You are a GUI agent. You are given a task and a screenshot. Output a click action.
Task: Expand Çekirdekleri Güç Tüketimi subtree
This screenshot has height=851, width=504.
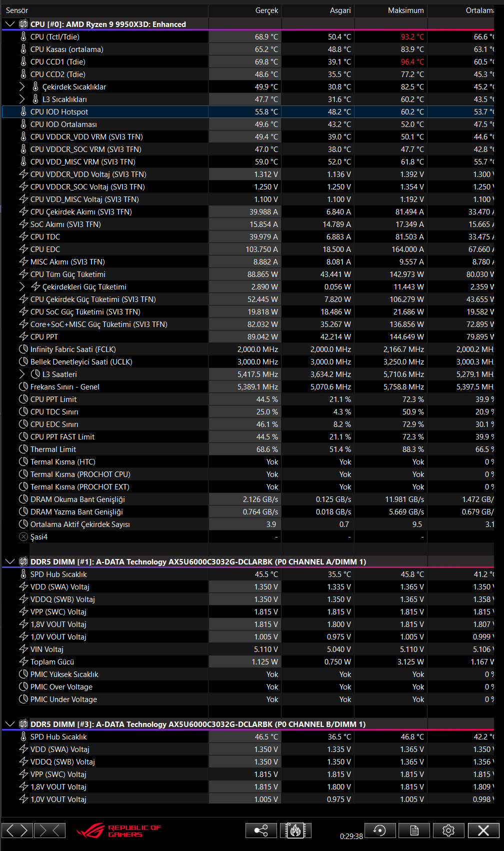coord(22,286)
